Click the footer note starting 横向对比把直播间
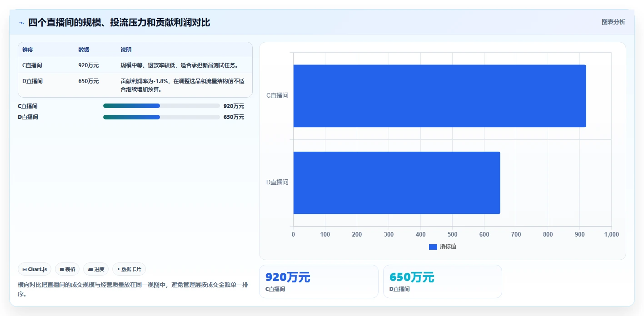 tap(133, 289)
